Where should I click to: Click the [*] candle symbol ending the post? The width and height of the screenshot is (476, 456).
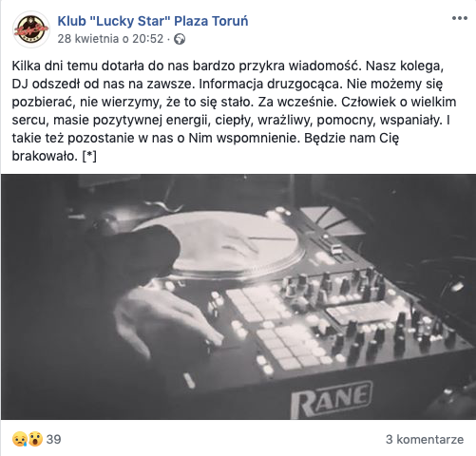click(x=89, y=156)
